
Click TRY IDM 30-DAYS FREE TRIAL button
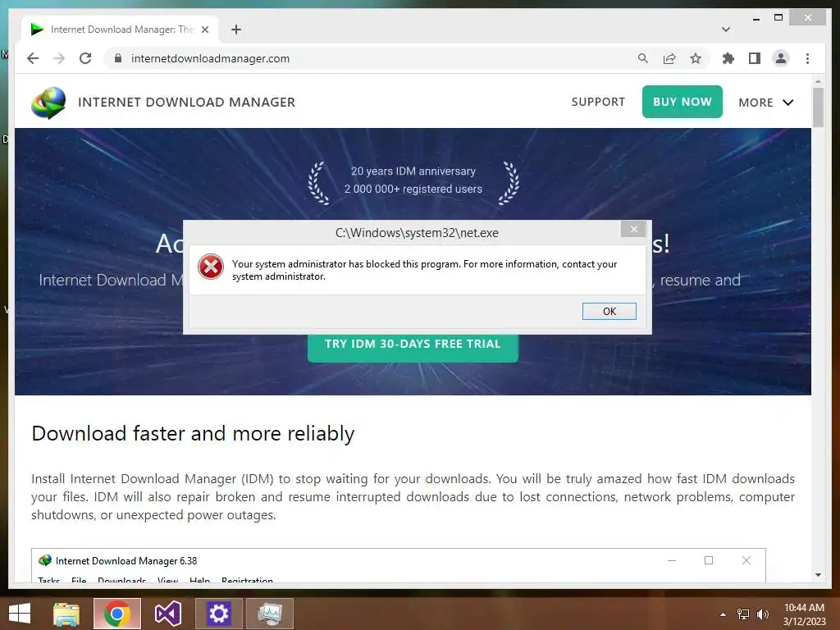coord(413,346)
